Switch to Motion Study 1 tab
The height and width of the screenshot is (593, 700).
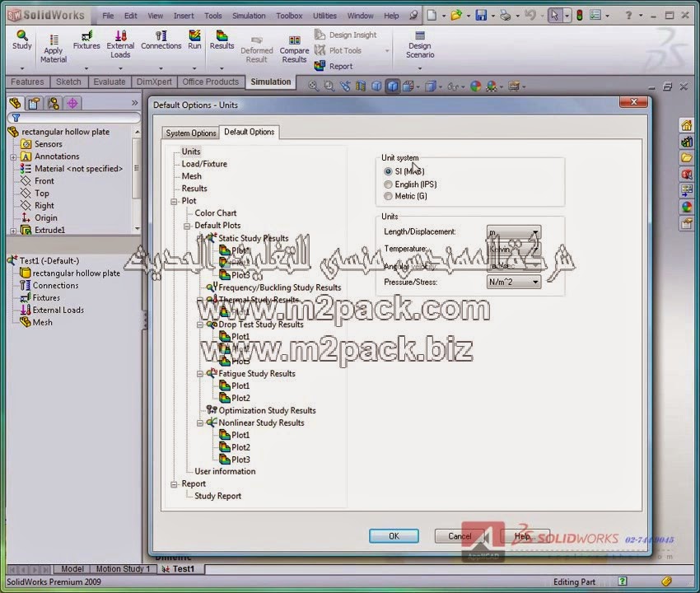coord(124,569)
